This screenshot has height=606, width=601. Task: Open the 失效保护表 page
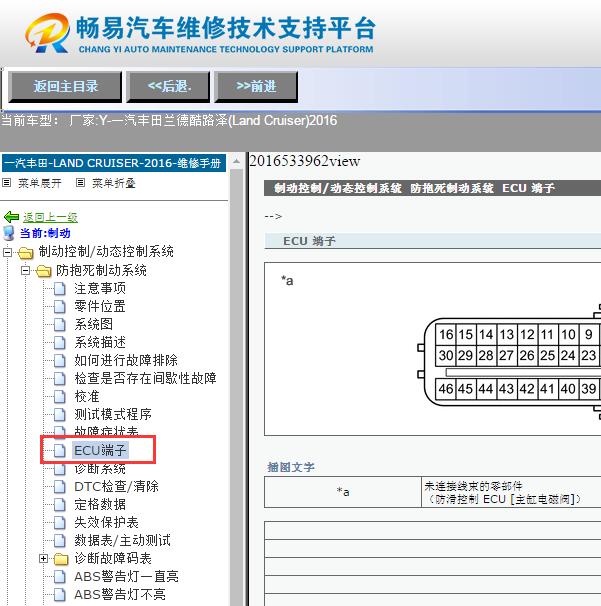[106, 523]
